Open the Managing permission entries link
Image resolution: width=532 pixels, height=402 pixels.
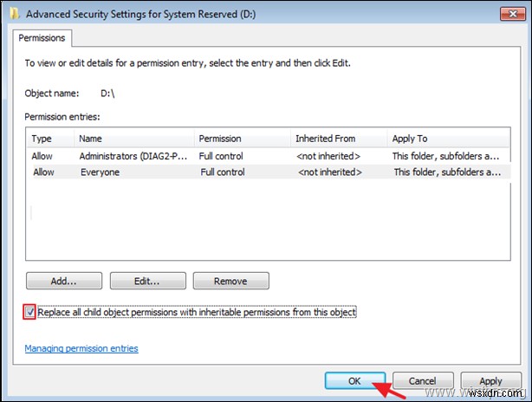click(x=81, y=348)
